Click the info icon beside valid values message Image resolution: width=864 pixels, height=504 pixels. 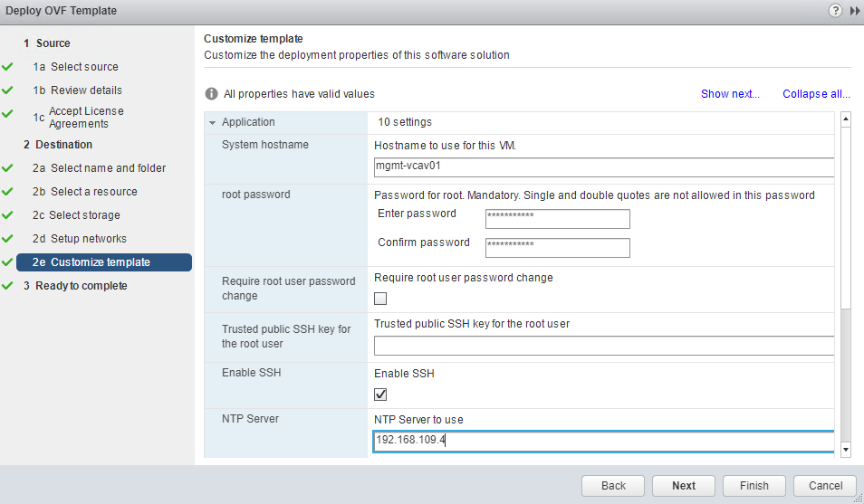point(211,94)
